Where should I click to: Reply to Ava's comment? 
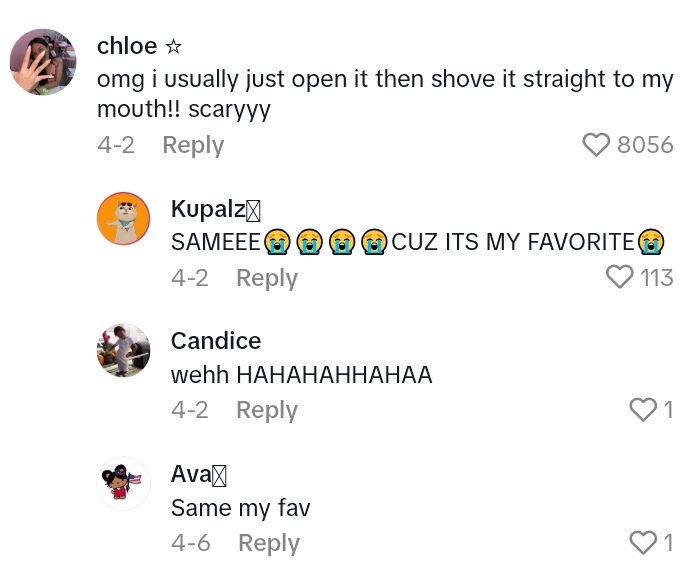[x=269, y=543]
